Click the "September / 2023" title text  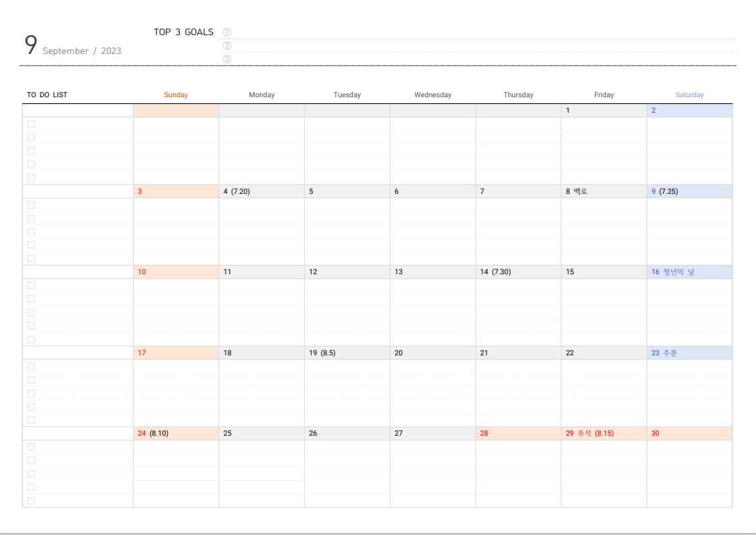point(82,51)
